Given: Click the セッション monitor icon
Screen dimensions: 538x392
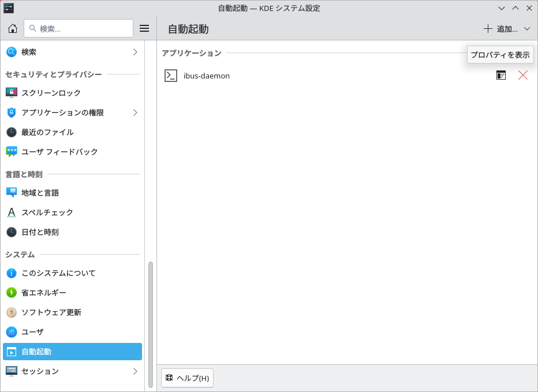Looking at the screenshot, I should click(x=12, y=371).
